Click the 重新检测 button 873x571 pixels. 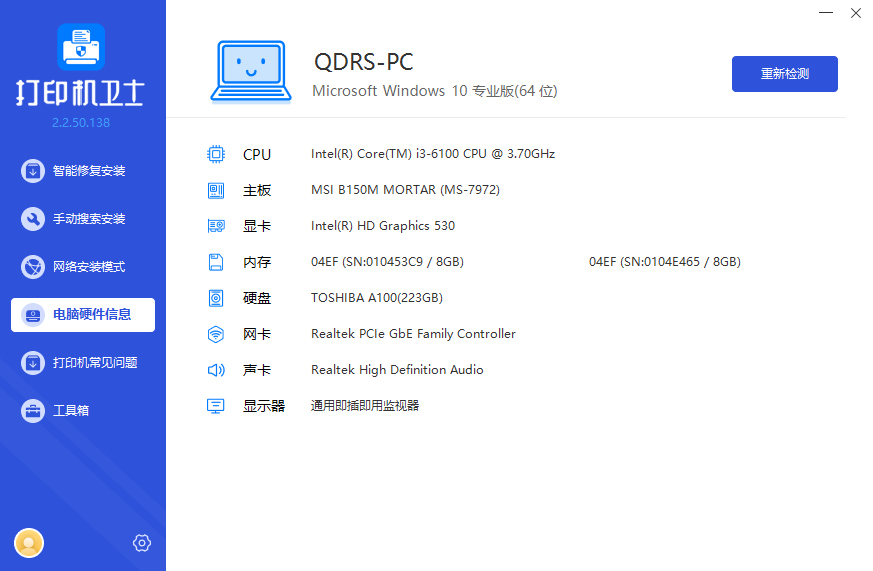pyautogui.click(x=784, y=74)
